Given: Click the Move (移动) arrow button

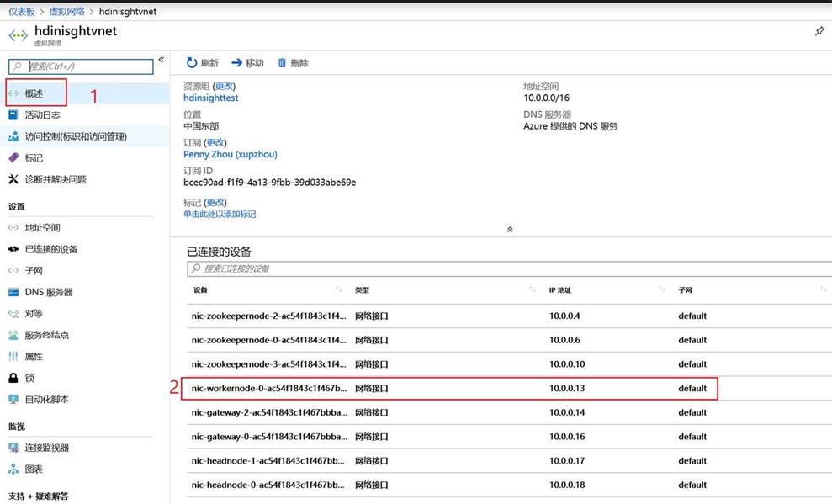Looking at the screenshot, I should pos(237,63).
